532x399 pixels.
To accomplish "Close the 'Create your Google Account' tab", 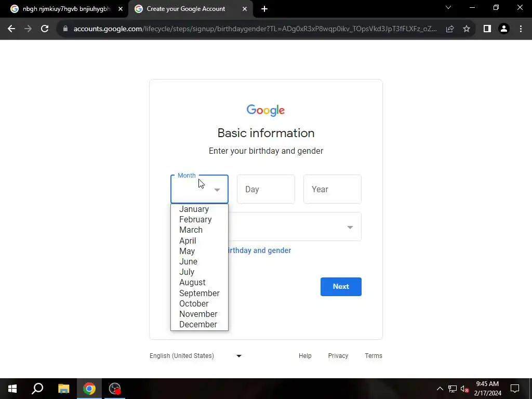I will tap(245, 9).
